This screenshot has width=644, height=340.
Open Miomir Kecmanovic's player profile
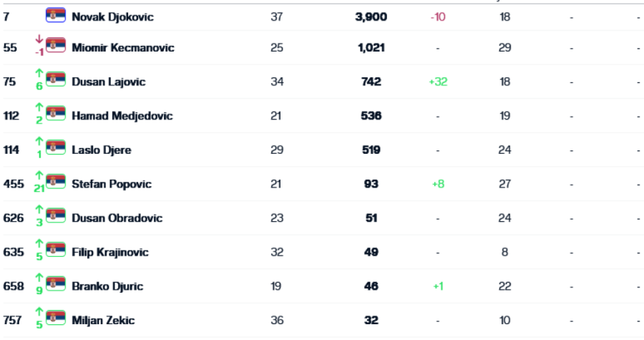122,48
